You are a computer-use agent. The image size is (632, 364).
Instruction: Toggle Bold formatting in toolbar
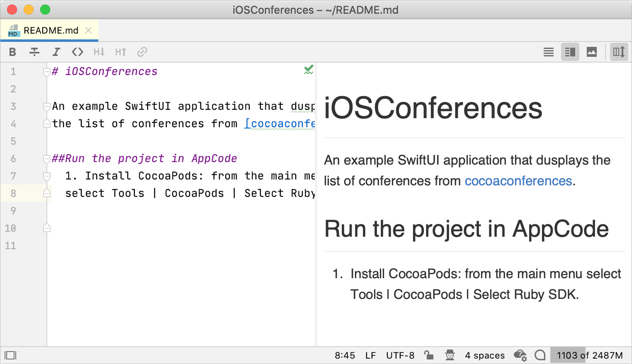12,52
